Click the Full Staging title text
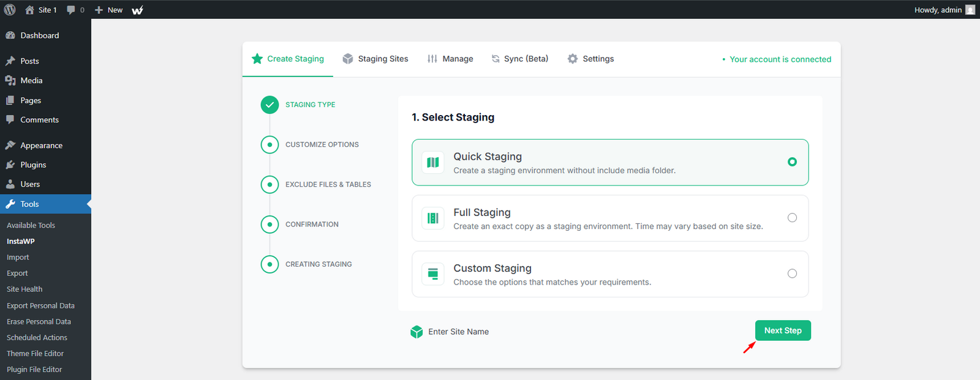This screenshot has width=980, height=380. pyautogui.click(x=482, y=212)
